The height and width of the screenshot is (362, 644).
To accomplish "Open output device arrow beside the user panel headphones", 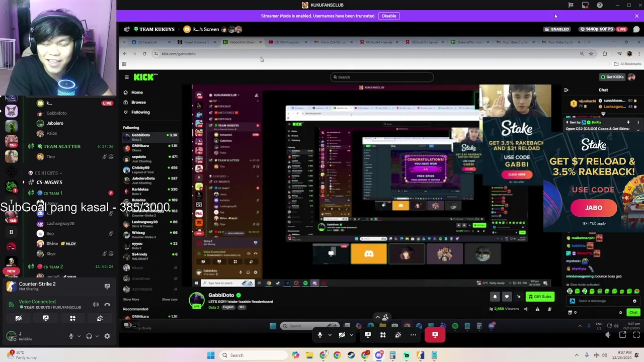I will coord(97,336).
